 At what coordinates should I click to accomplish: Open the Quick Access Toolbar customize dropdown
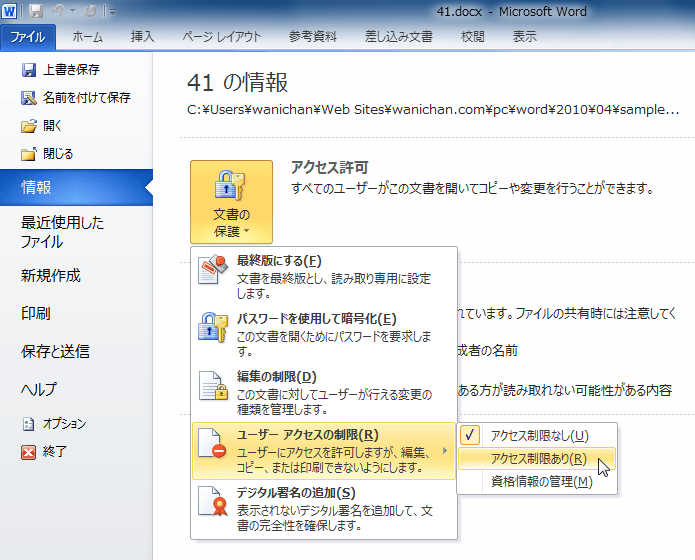[x=113, y=12]
